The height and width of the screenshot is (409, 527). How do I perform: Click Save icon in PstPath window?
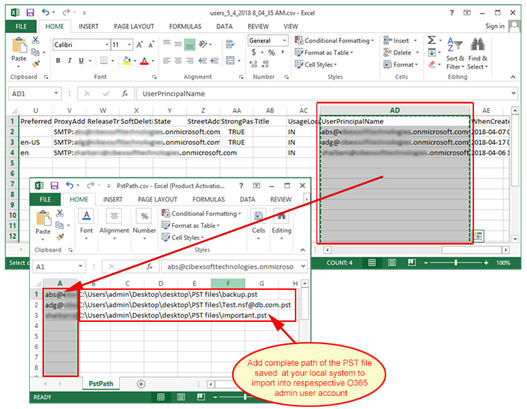click(54, 186)
